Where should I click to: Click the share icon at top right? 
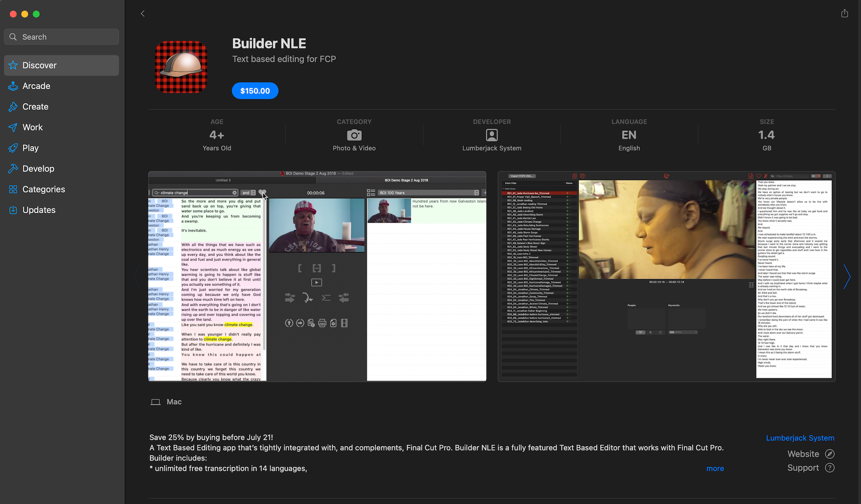pos(844,13)
